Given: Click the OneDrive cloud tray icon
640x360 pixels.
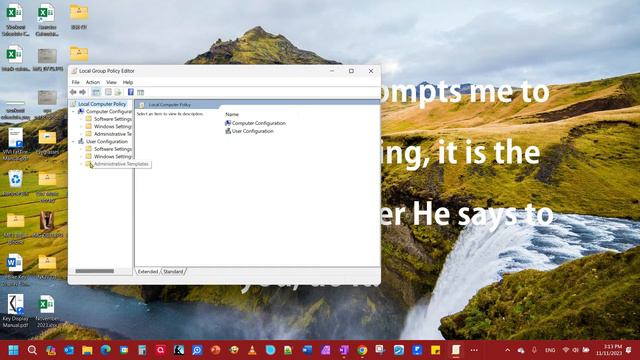Looking at the screenshot, I should pyautogui.click(x=521, y=350).
